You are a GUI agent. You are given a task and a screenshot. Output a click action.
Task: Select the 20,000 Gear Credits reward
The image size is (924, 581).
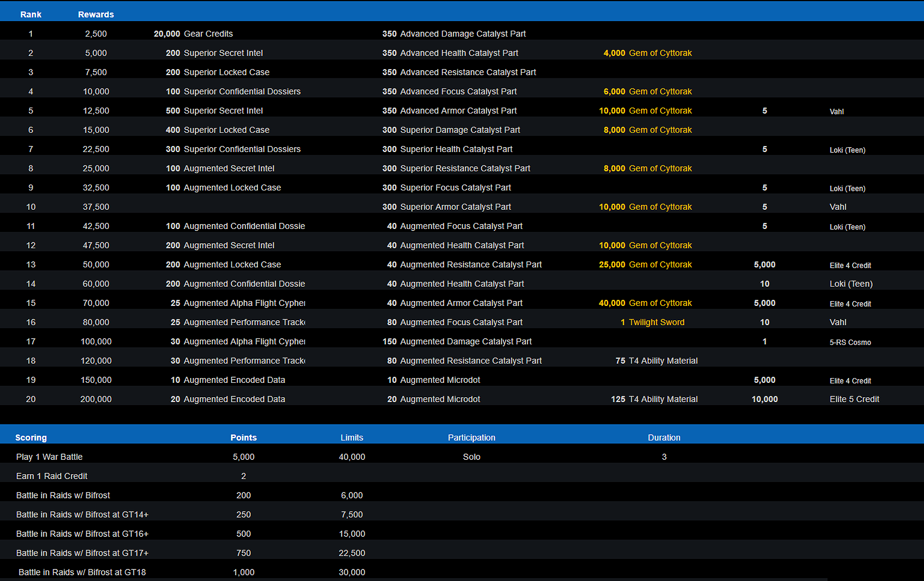click(x=193, y=34)
